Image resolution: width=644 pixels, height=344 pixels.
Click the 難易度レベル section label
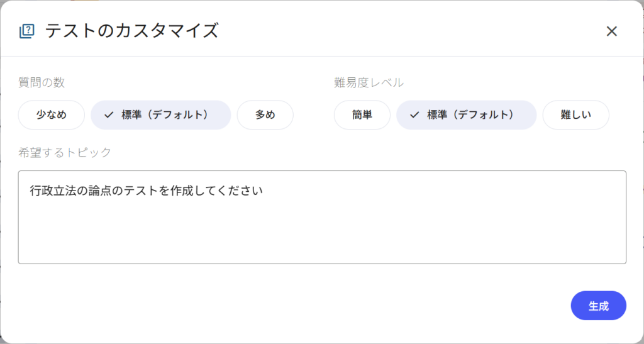pyautogui.click(x=369, y=82)
